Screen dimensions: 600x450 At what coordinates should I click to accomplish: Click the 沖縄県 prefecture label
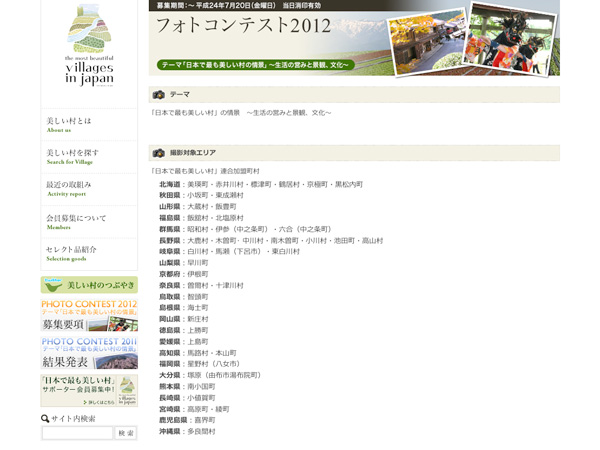click(169, 431)
